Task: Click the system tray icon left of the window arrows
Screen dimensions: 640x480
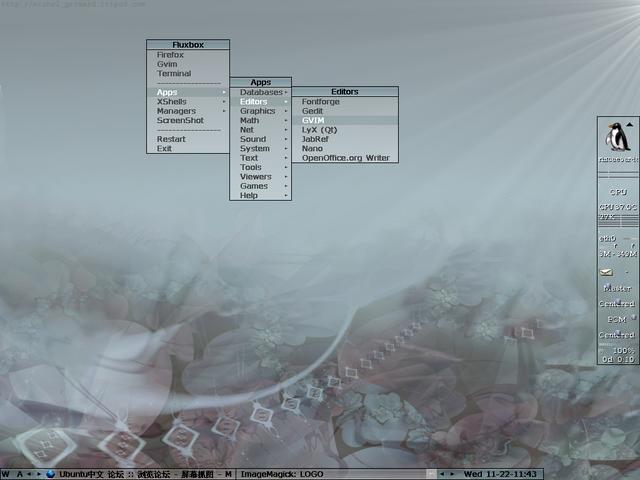Action: click(x=431, y=474)
